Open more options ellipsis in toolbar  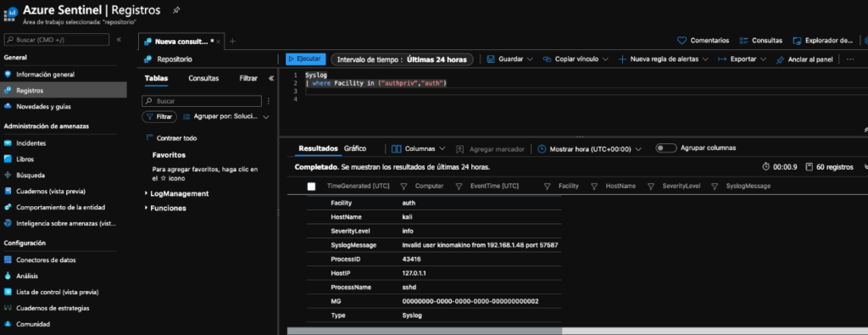coord(850,59)
